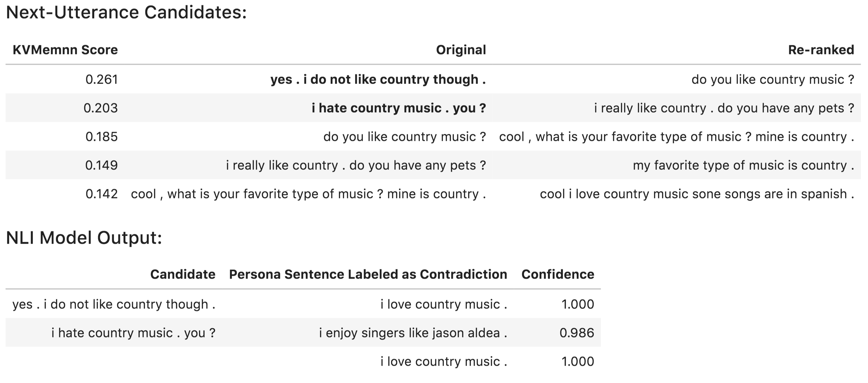
Task: Click the 0.142 score value
Action: tap(101, 194)
